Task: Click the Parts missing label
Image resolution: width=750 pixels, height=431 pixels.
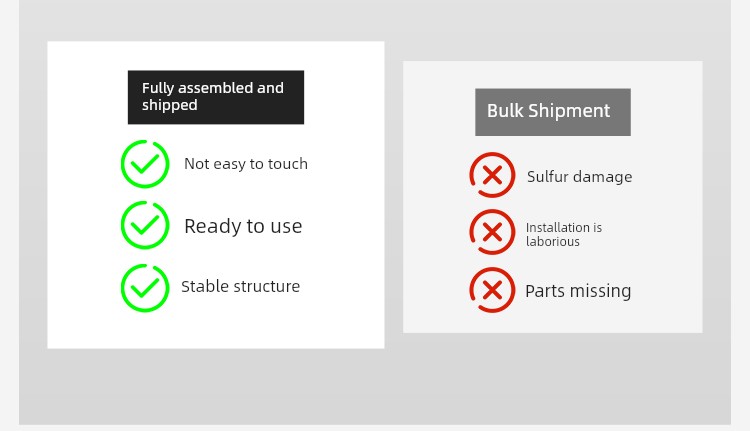Action: click(578, 291)
